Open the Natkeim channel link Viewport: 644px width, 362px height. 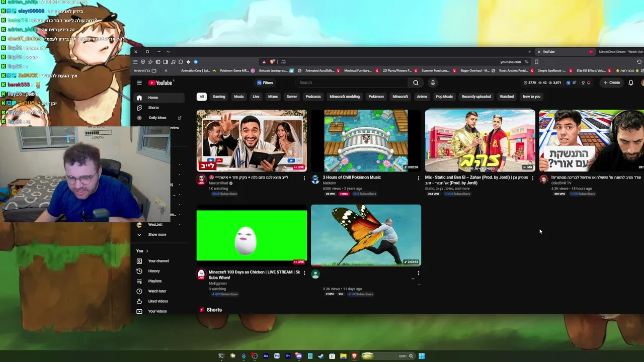tap(330, 183)
